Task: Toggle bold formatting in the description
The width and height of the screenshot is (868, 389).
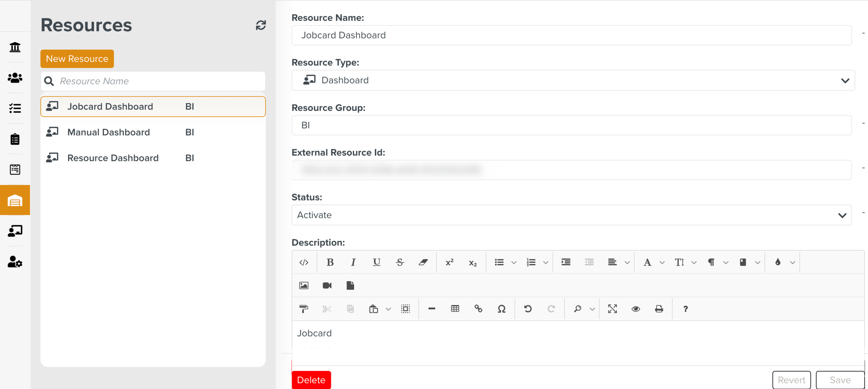Action: (x=330, y=262)
